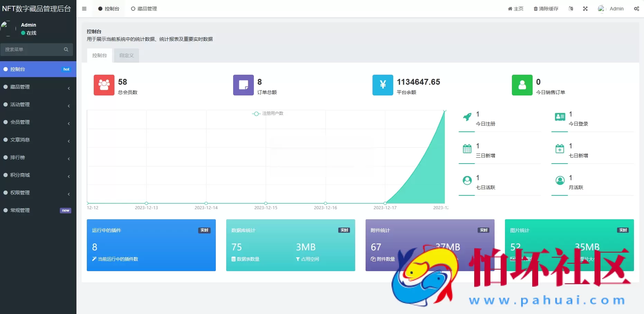Open the settings gears icon at top right
The width and height of the screenshot is (644, 314).
(637, 9)
